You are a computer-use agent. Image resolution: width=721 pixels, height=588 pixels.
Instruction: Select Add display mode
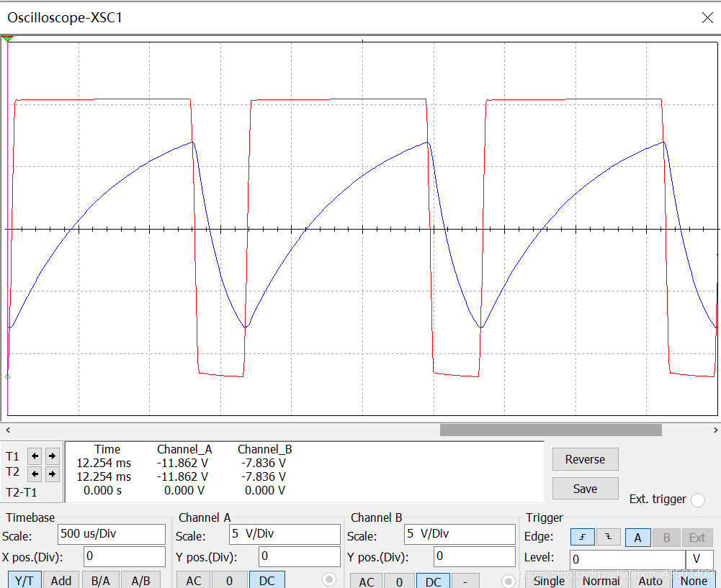point(61,580)
